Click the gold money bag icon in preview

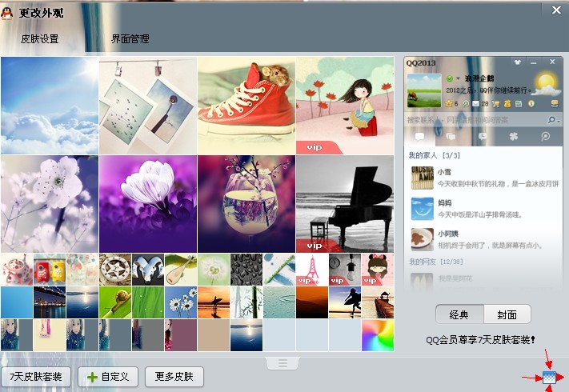507,104
